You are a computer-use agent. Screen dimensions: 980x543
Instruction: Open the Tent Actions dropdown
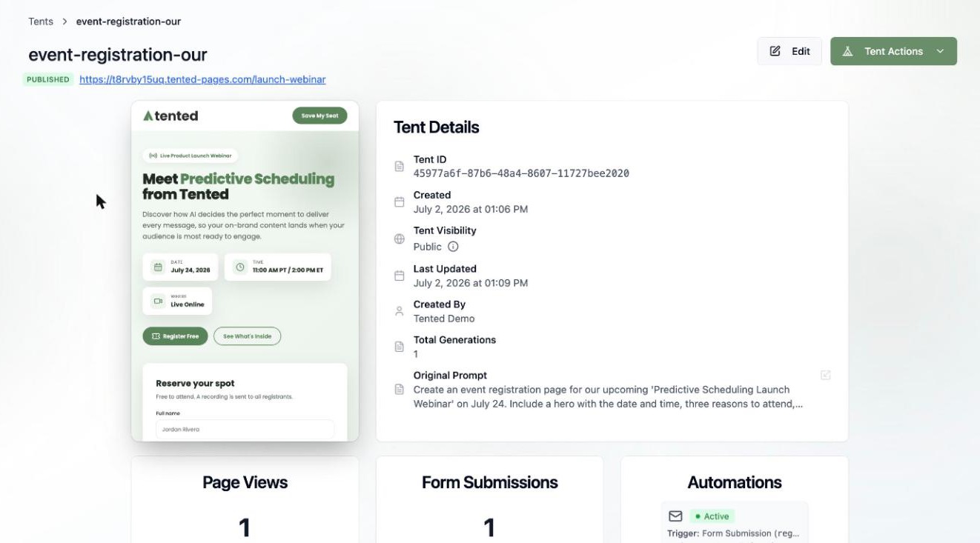[x=893, y=51]
